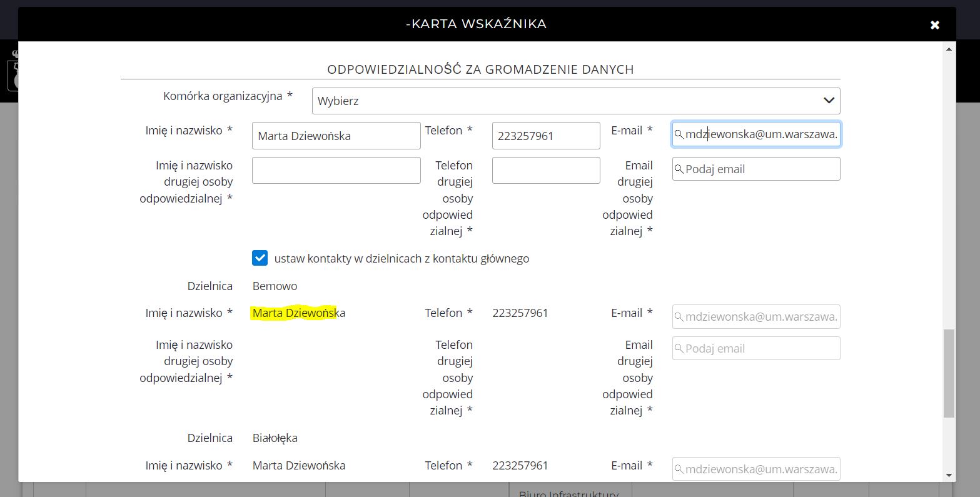Click the scrollbar down arrow in the dialog
The height and width of the screenshot is (497, 980).
(949, 475)
